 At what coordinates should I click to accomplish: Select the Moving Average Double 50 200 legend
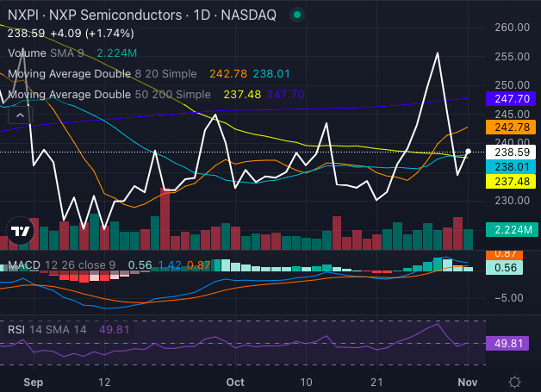[108, 94]
